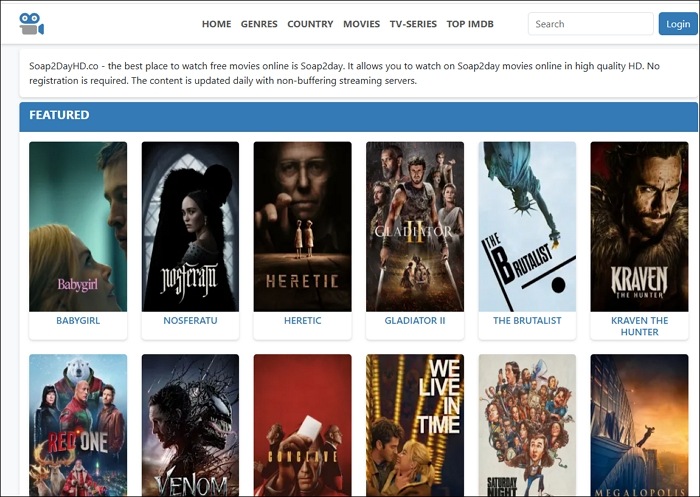The height and width of the screenshot is (497, 700).
Task: Follow the GLADIATOR II title link
Action: coord(414,321)
